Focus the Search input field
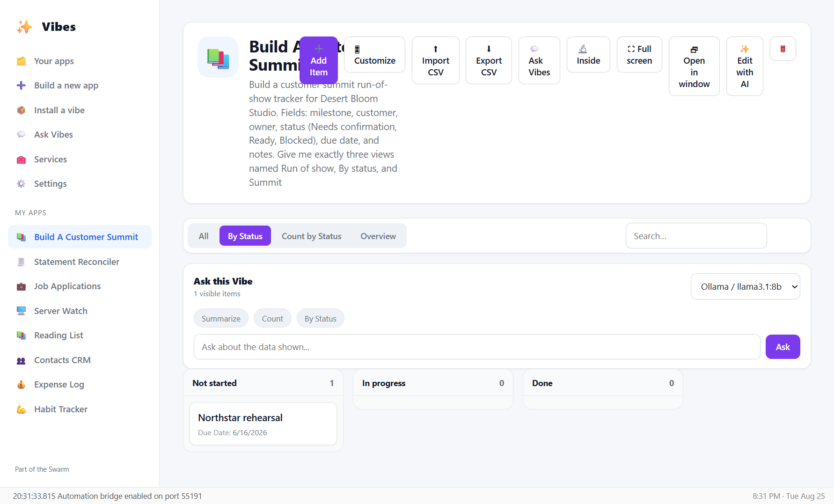The image size is (834, 504). [696, 236]
